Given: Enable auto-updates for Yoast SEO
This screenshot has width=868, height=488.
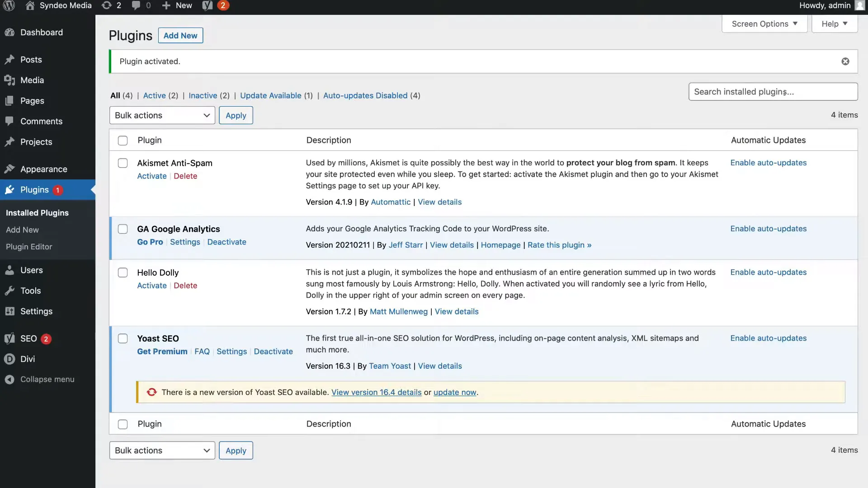Looking at the screenshot, I should [768, 338].
